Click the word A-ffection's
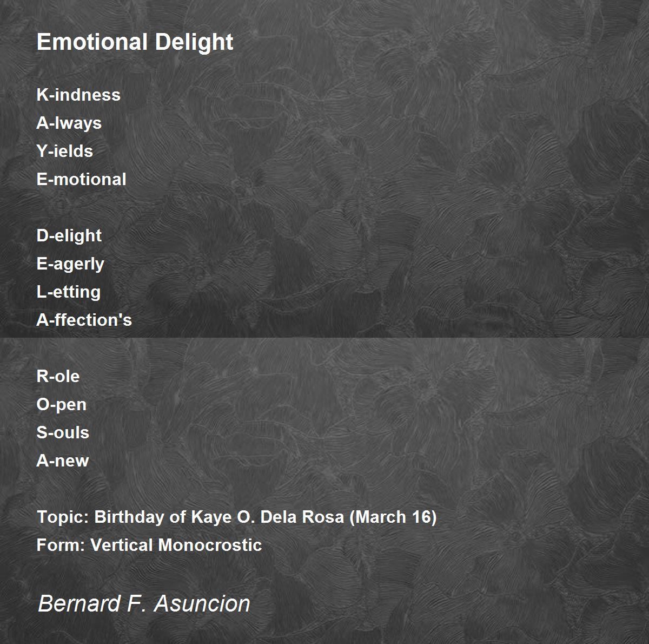 [84, 320]
